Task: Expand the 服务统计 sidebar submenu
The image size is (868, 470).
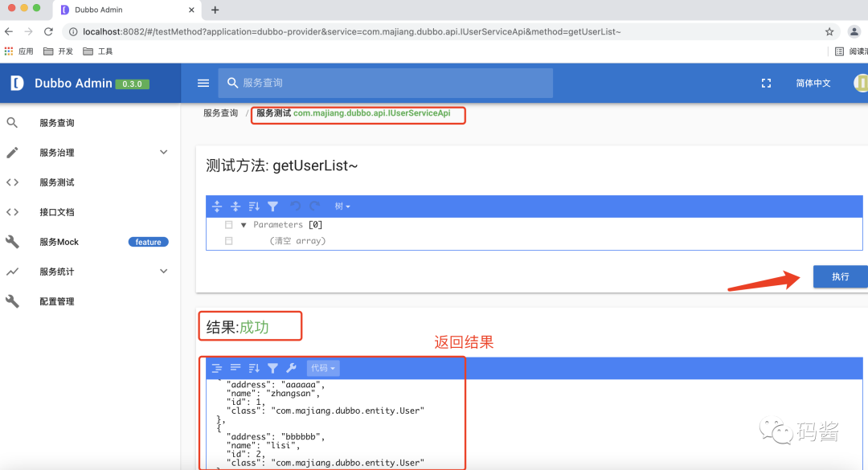Action: click(x=163, y=272)
